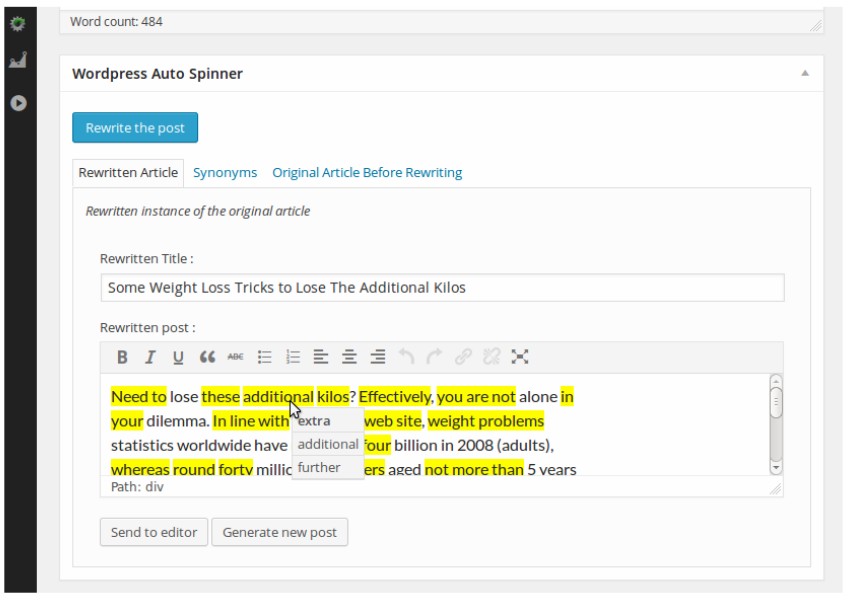
Task: Choose "extra" from the synonym popup
Action: (314, 421)
